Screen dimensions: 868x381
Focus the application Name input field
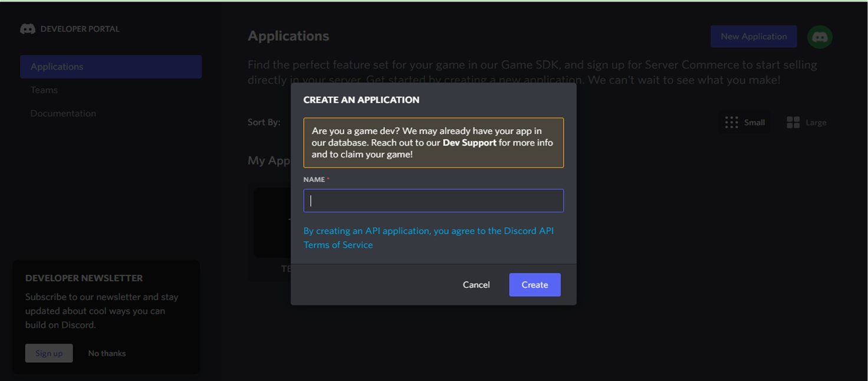pyautogui.click(x=433, y=201)
